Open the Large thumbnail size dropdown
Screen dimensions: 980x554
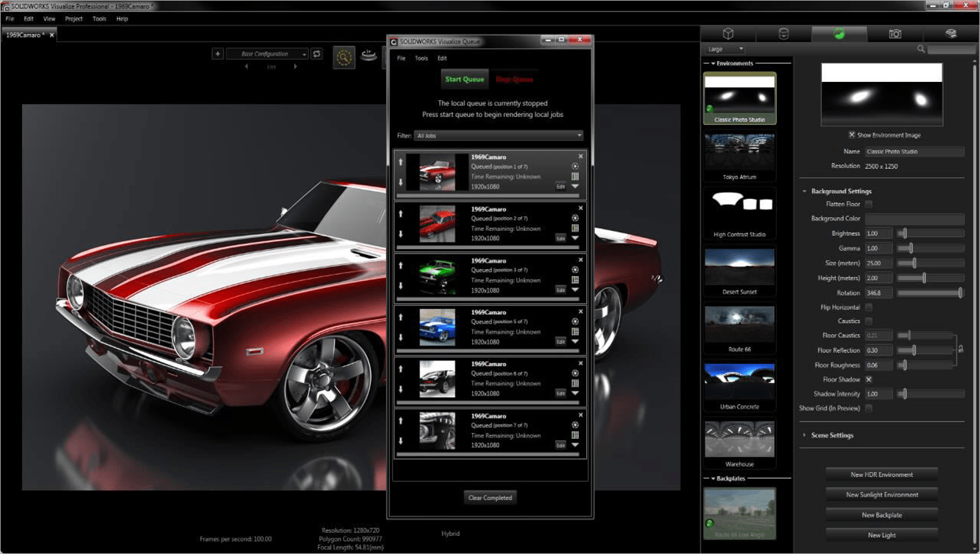tap(725, 49)
